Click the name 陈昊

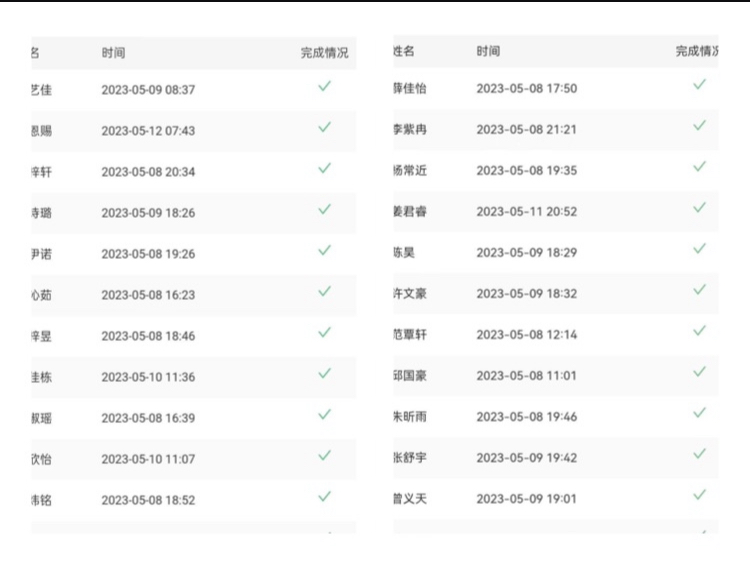(404, 253)
